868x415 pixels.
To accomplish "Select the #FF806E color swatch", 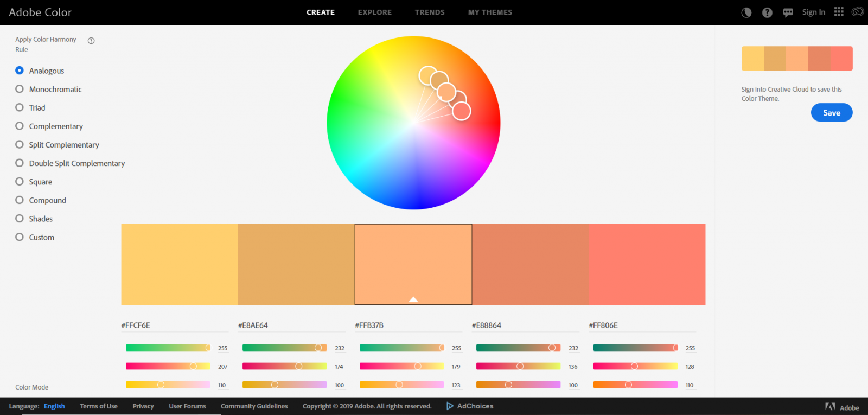I will point(647,264).
